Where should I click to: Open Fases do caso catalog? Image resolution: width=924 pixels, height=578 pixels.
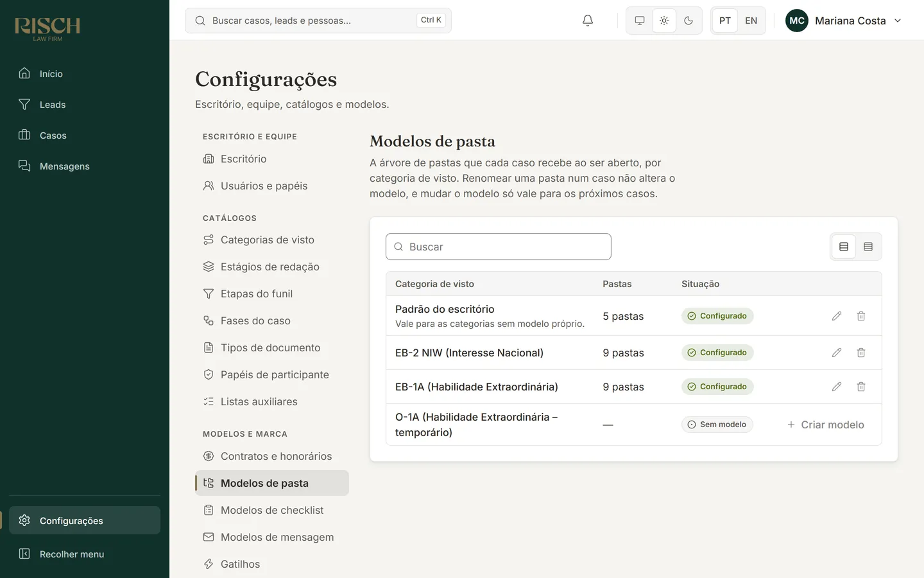[272, 320]
